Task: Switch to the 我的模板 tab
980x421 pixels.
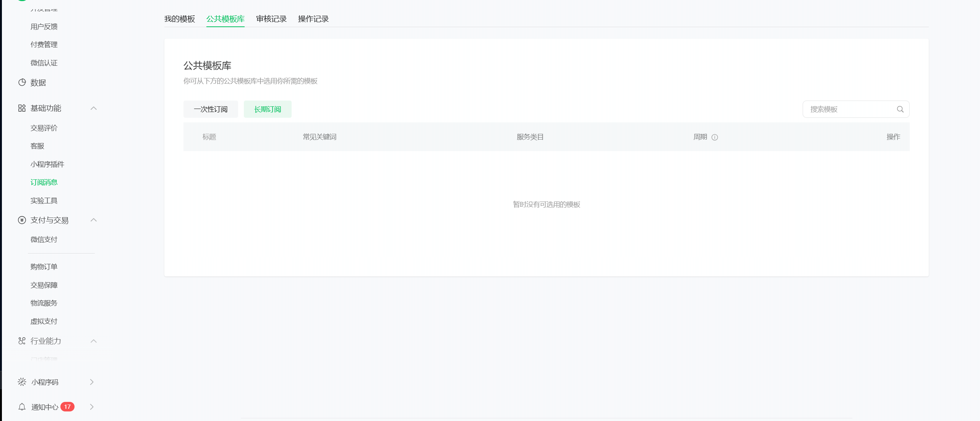Action: coord(180,19)
